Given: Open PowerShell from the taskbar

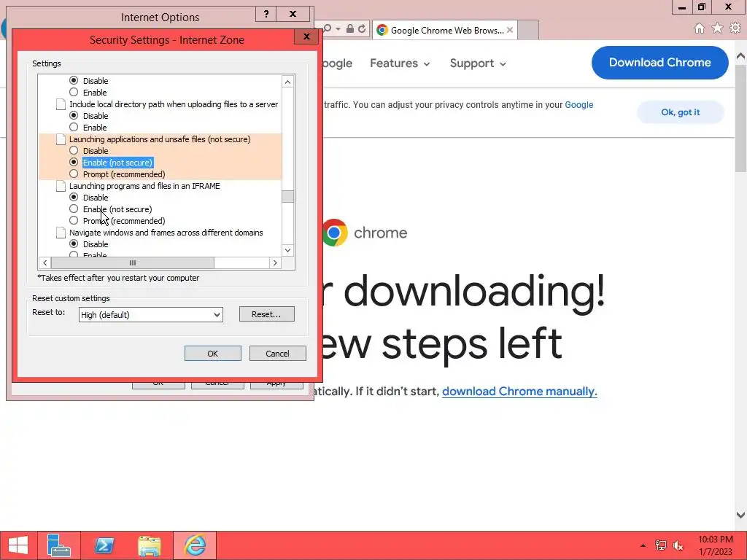Looking at the screenshot, I should coord(104,545).
